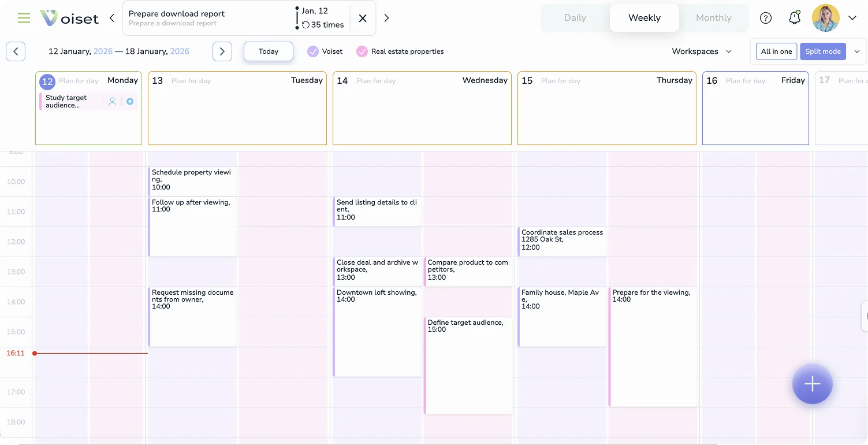Image resolution: width=868 pixels, height=445 pixels.
Task: Switch to the Monthly view tab
Action: coord(714,18)
